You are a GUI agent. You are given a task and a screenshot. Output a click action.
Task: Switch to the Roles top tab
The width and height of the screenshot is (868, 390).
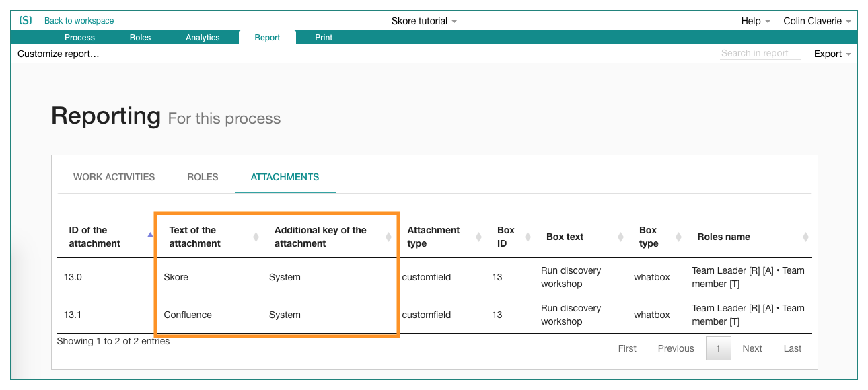[x=140, y=38]
